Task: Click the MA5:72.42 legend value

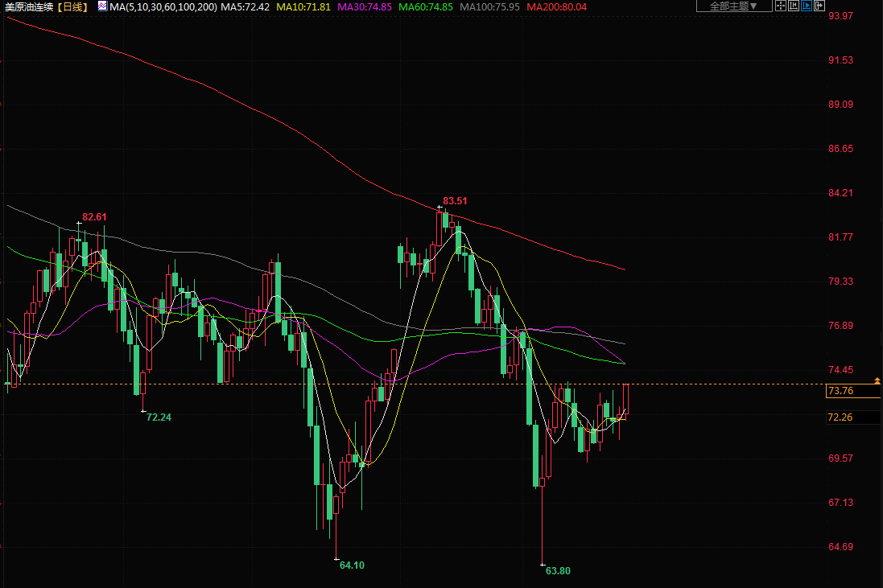Action: pyautogui.click(x=245, y=6)
